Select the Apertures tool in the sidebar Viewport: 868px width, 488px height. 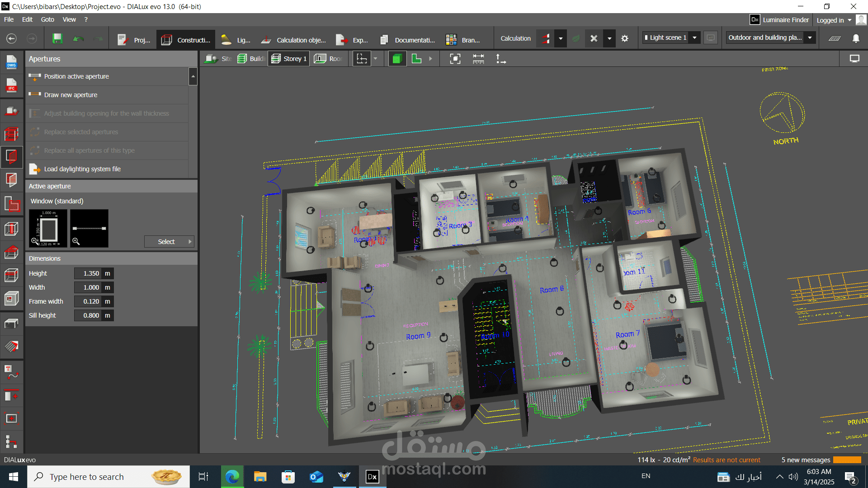[x=11, y=157]
